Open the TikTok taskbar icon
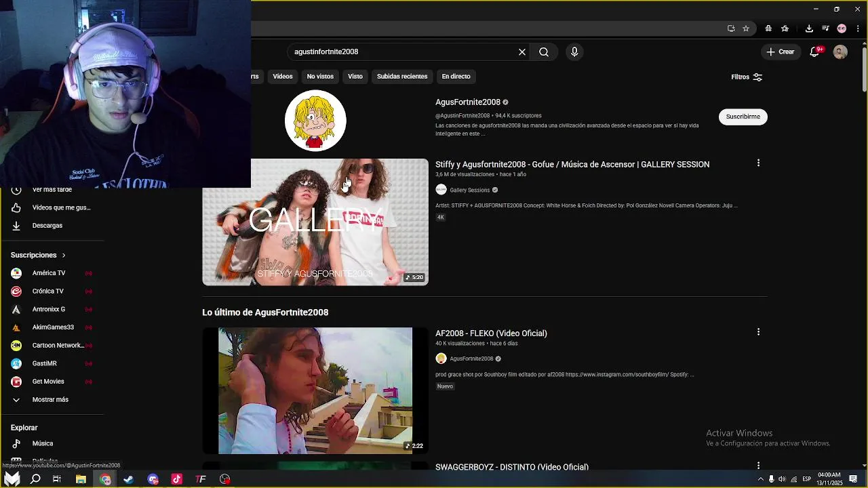The image size is (868, 488). click(x=177, y=479)
